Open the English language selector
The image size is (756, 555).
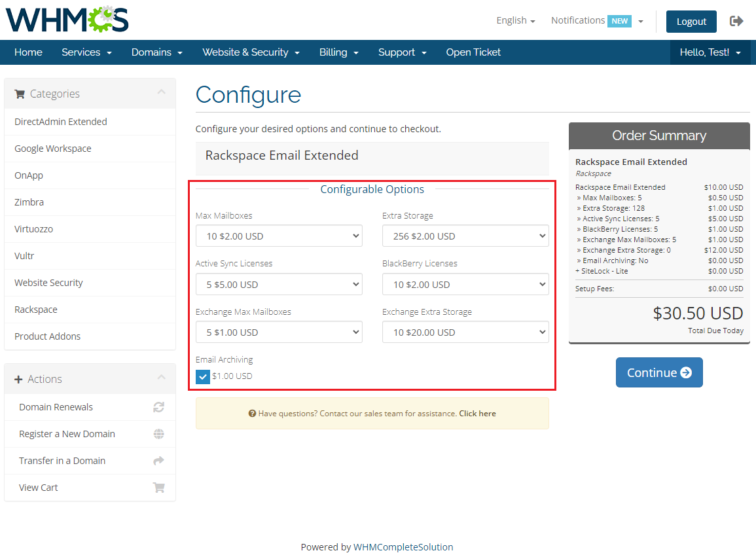click(516, 21)
